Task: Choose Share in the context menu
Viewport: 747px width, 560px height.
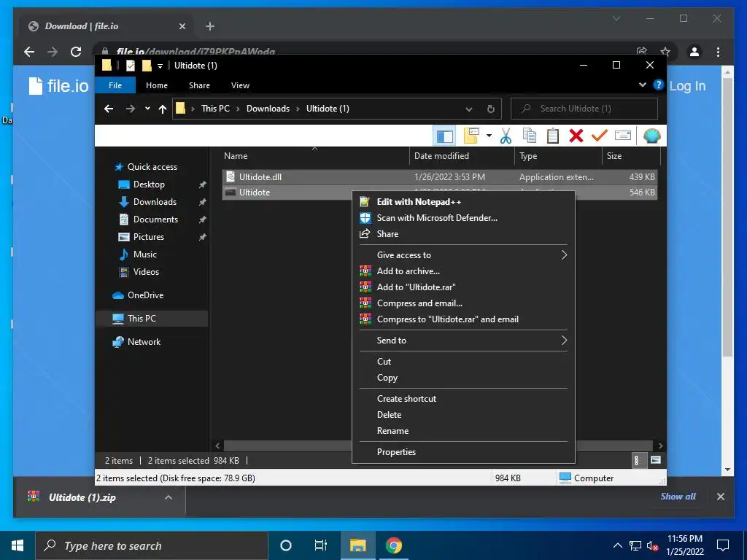Action: [463, 234]
